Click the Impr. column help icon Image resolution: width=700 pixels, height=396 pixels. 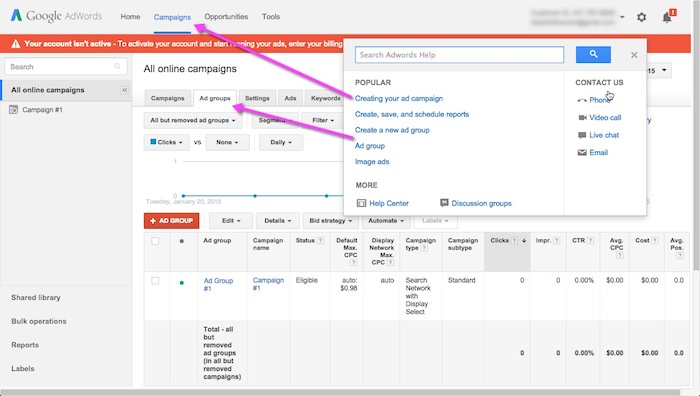556,241
